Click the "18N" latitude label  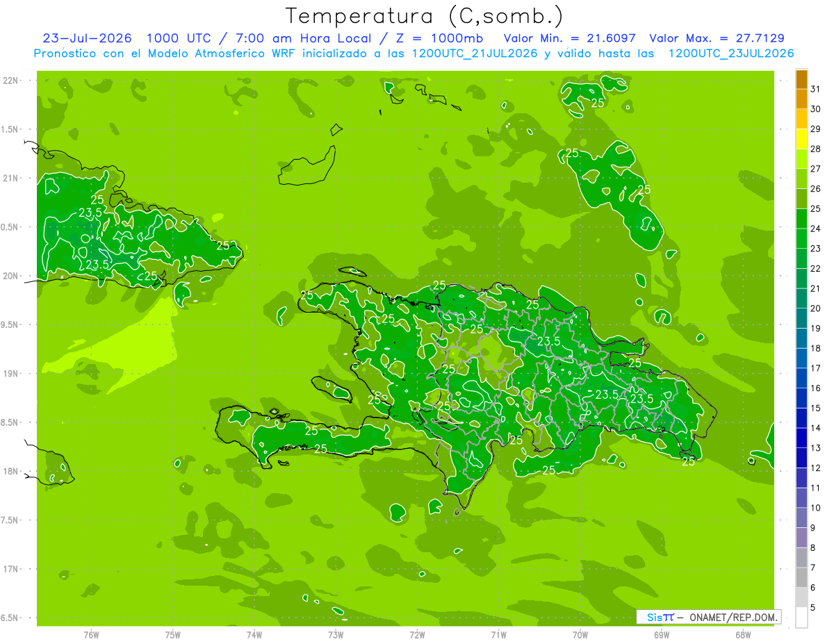point(10,472)
